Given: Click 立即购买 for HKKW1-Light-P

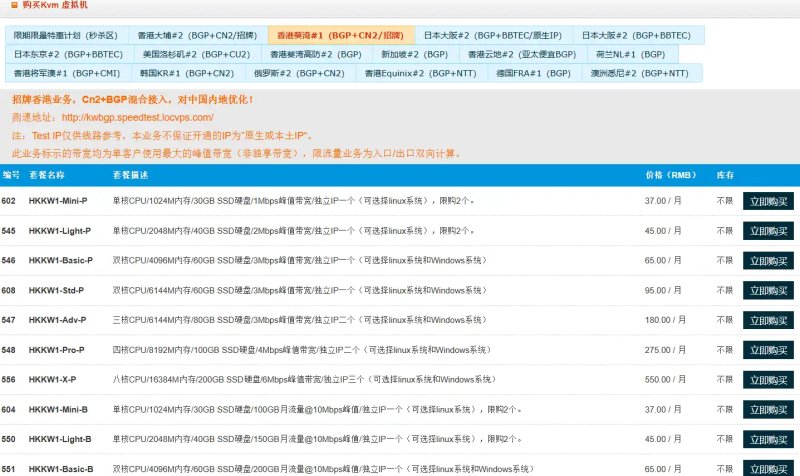Looking at the screenshot, I should pos(768,231).
